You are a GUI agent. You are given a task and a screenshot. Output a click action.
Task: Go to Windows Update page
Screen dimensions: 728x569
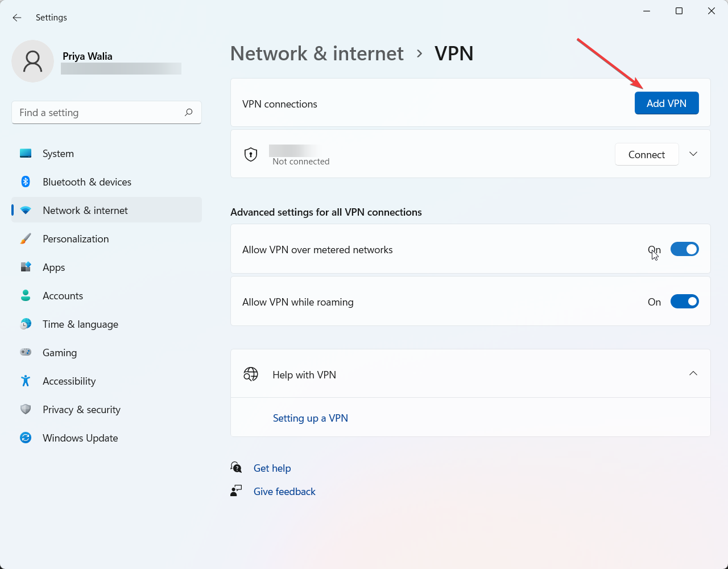tap(106, 438)
